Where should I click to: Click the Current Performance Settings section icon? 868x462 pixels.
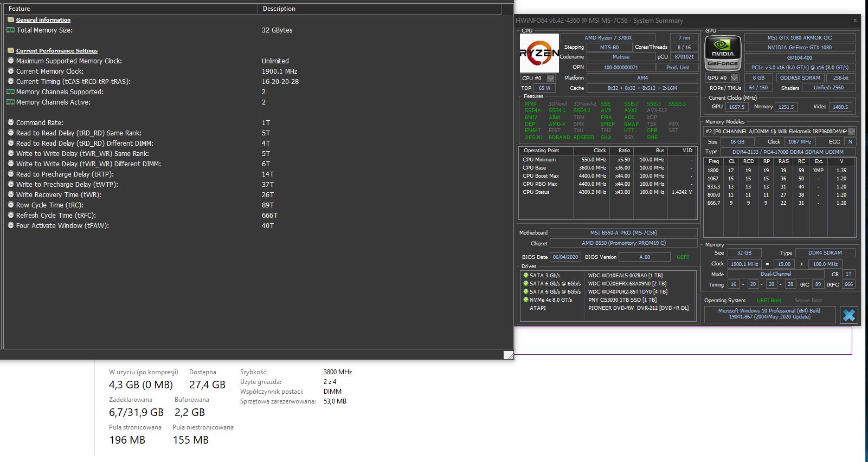(x=11, y=50)
